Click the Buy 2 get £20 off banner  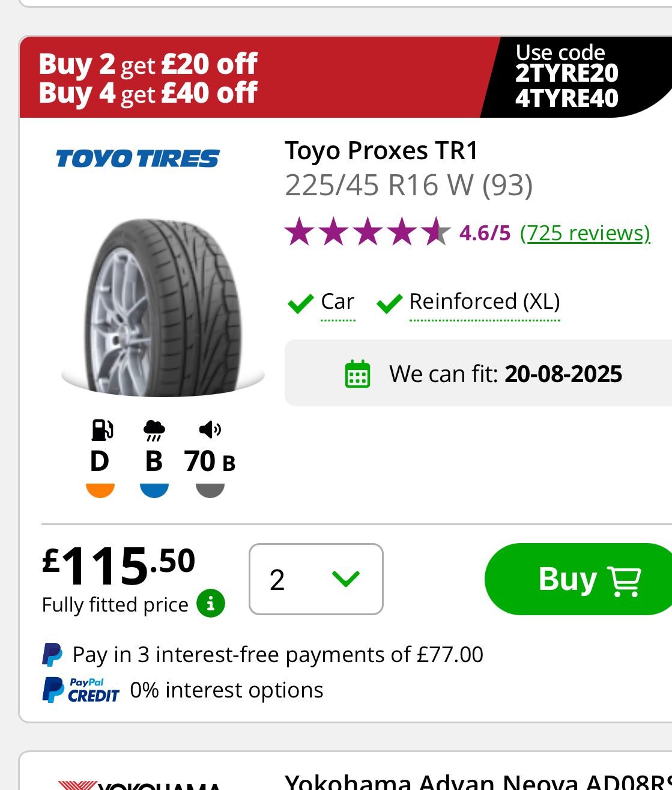point(148,79)
